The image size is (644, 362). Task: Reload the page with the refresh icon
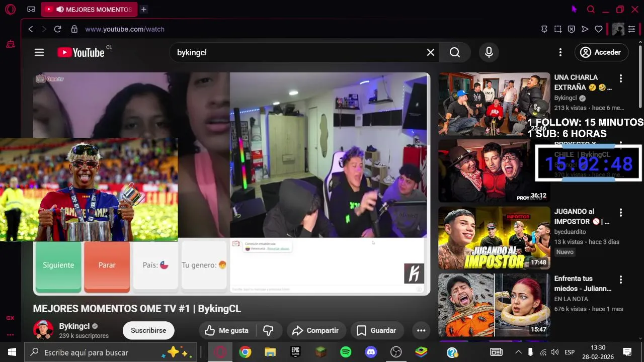pyautogui.click(x=57, y=29)
